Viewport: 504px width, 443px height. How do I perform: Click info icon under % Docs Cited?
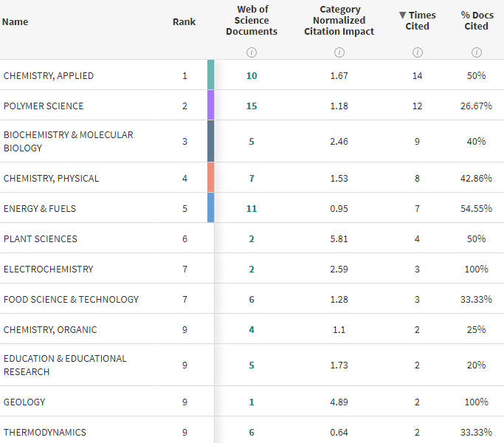[x=476, y=52]
